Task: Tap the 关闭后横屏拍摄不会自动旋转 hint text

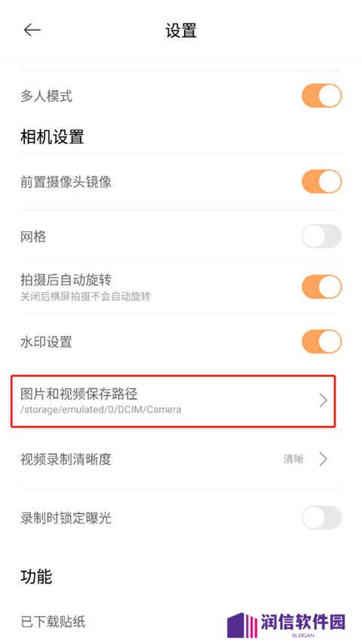Action: pos(85,297)
